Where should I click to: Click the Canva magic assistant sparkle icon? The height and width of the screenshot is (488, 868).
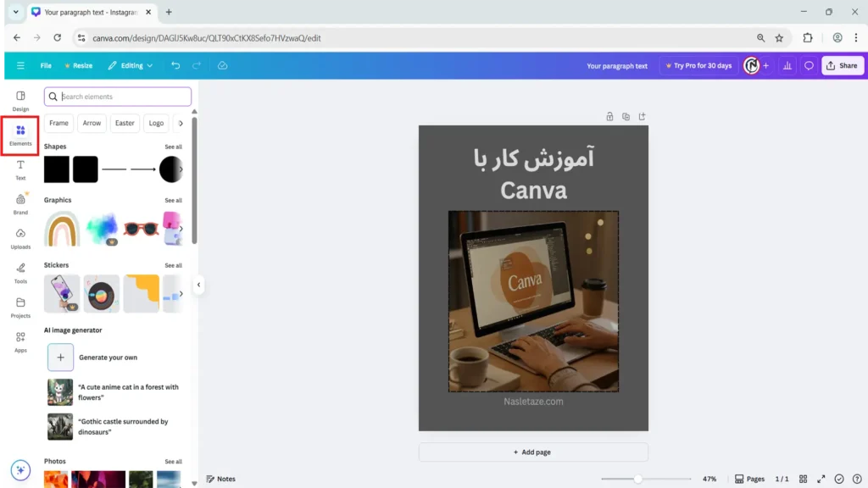pos(20,470)
